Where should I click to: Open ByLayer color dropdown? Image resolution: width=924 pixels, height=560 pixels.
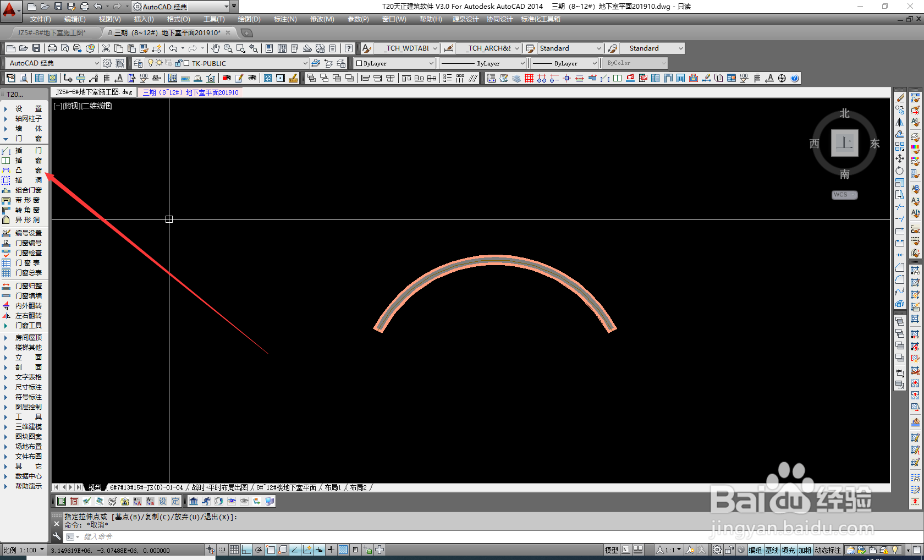point(431,63)
